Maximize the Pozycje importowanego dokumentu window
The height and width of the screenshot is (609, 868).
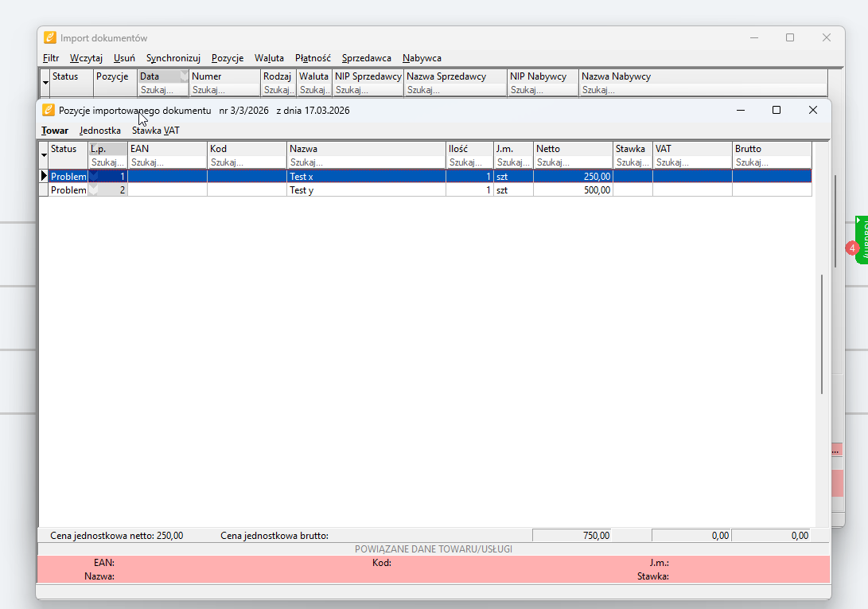[x=777, y=110]
